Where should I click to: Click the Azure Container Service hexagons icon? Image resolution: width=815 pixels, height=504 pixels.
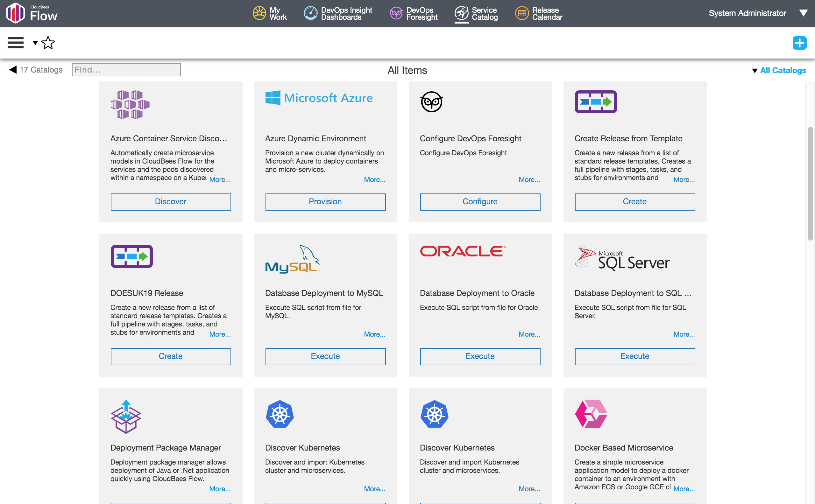coord(130,104)
